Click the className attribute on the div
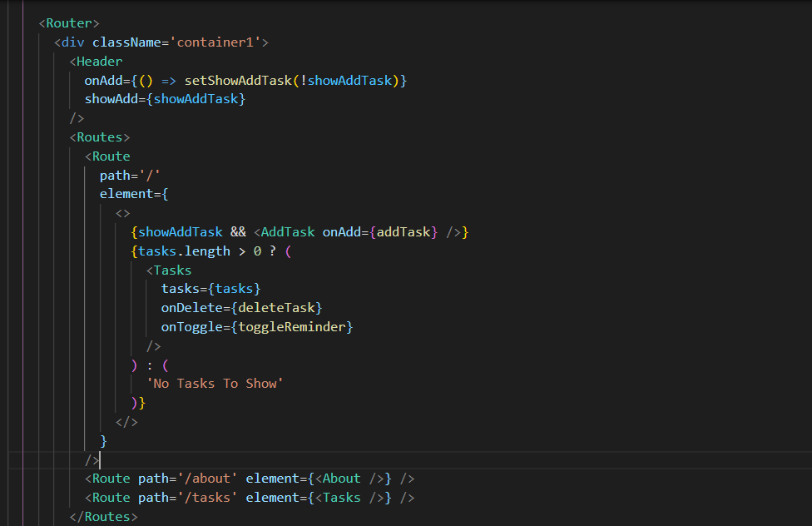The image size is (812, 526). point(126,42)
